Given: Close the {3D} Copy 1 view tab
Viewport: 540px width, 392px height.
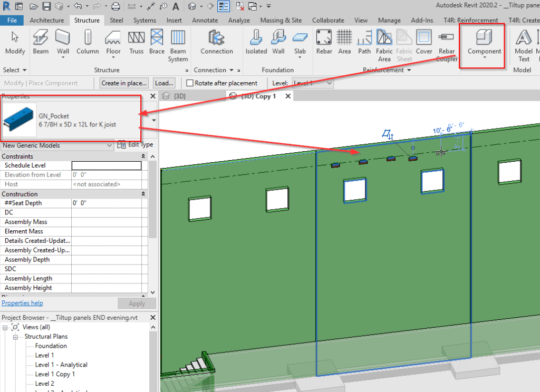Looking at the screenshot, I should coord(288,96).
